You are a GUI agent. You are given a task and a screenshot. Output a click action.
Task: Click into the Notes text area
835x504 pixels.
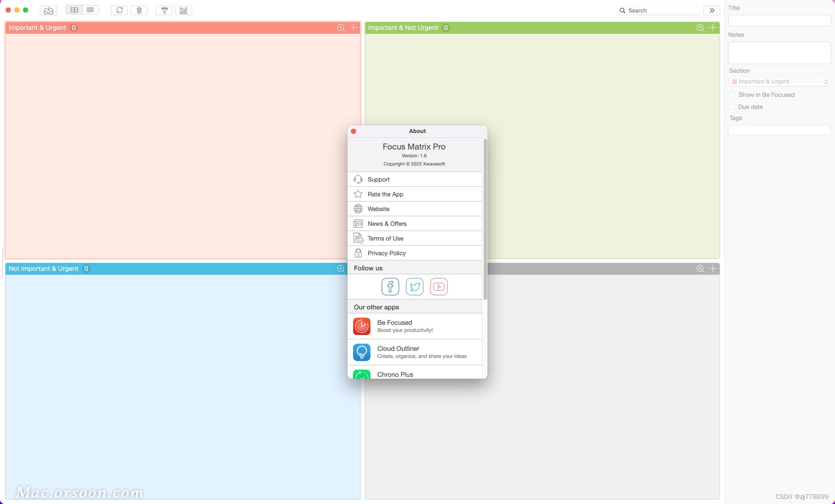(x=780, y=53)
